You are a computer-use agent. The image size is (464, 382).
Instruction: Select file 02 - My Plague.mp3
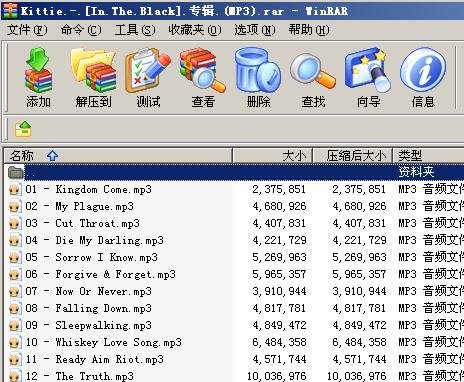(x=79, y=206)
